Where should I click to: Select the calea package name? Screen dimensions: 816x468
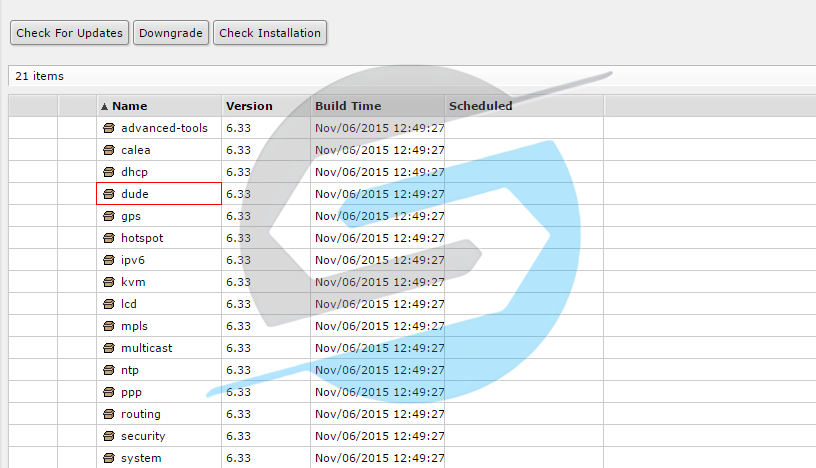click(x=136, y=150)
